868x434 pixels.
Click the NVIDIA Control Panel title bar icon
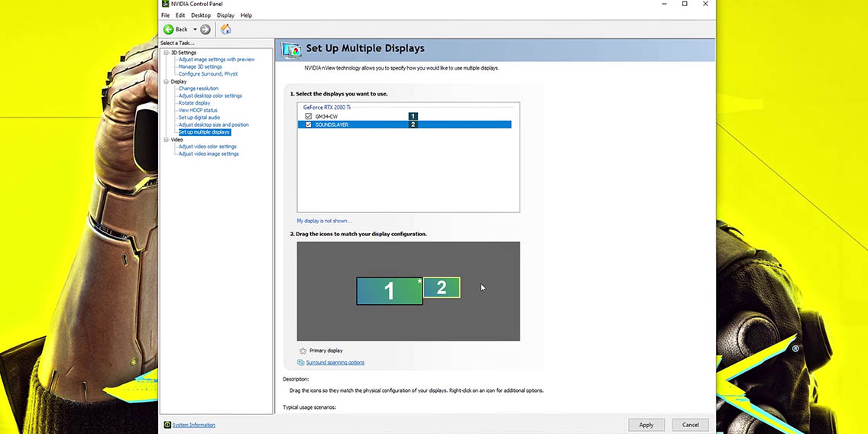tap(166, 4)
